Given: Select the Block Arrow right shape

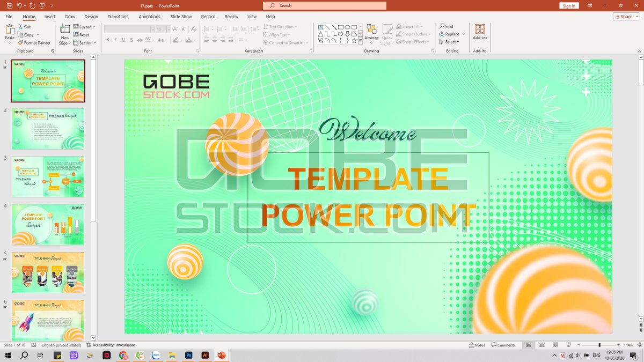Looking at the screenshot, I should click(x=340, y=34).
